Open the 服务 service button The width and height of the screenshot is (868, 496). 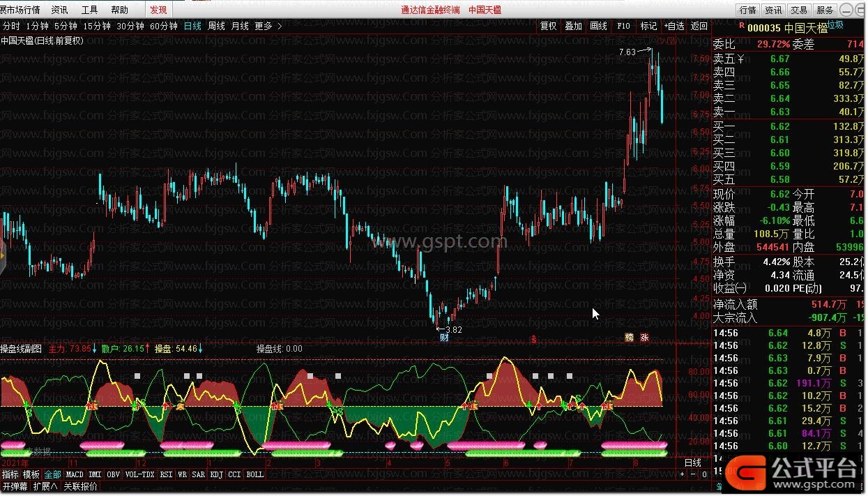pyautogui.click(x=825, y=10)
